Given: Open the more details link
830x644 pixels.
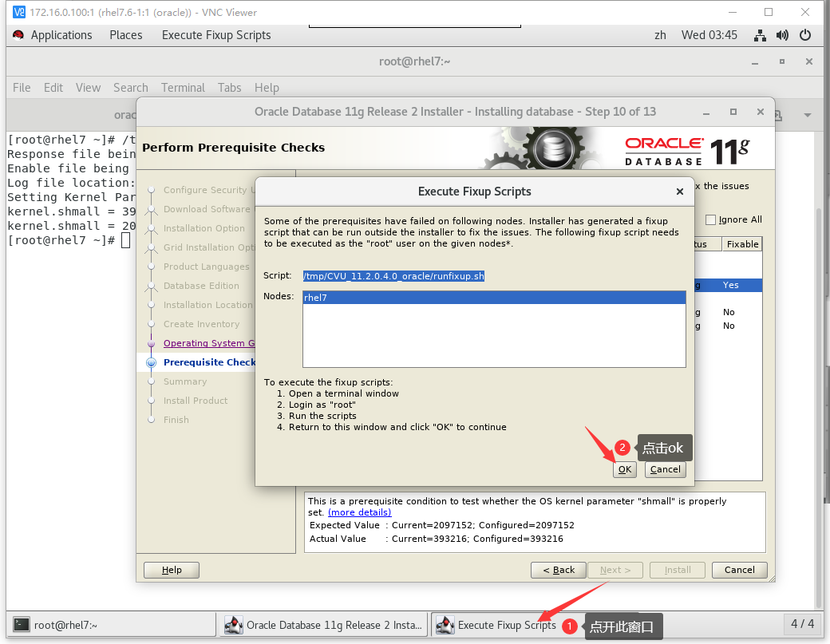Looking at the screenshot, I should [x=359, y=512].
